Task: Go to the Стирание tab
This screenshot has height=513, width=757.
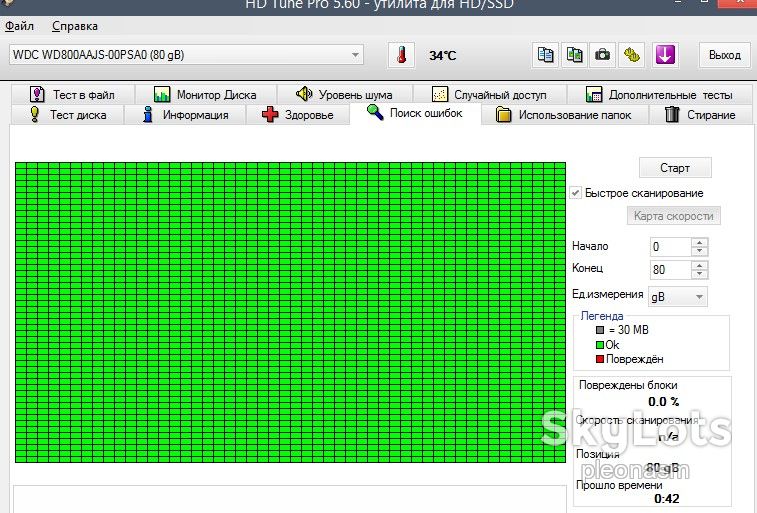Action: [x=701, y=115]
